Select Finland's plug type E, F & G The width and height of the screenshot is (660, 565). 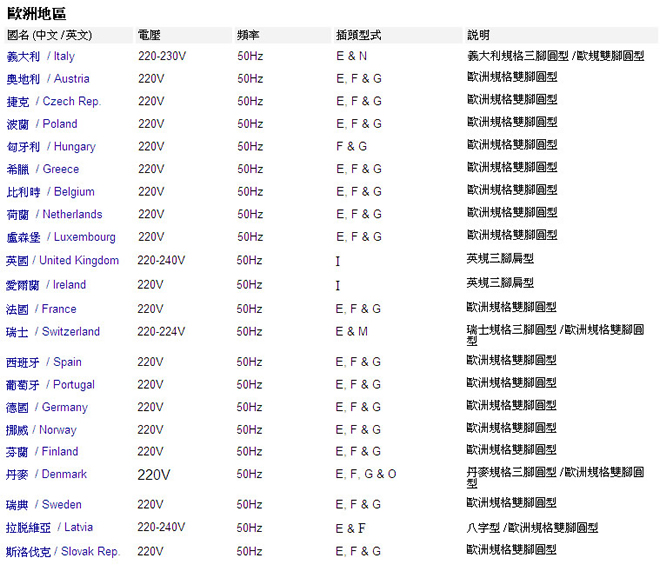358,452
